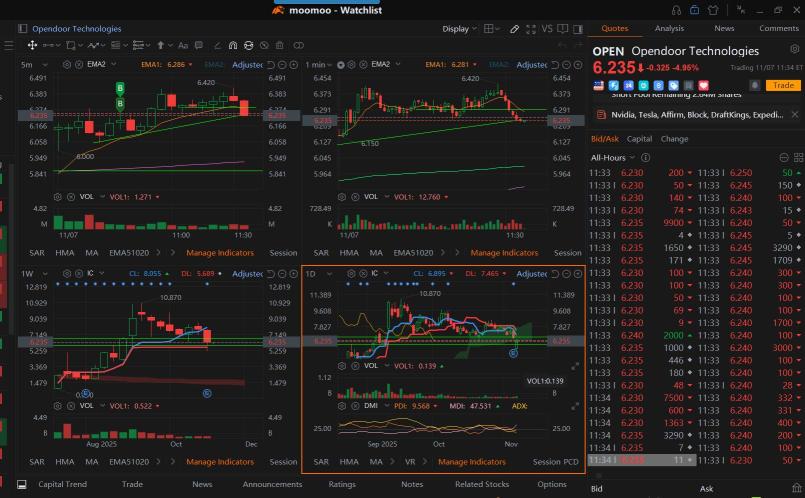Viewport: 805px width, 498px height.
Task: Toggle the right side panel
Action: [x=578, y=29]
